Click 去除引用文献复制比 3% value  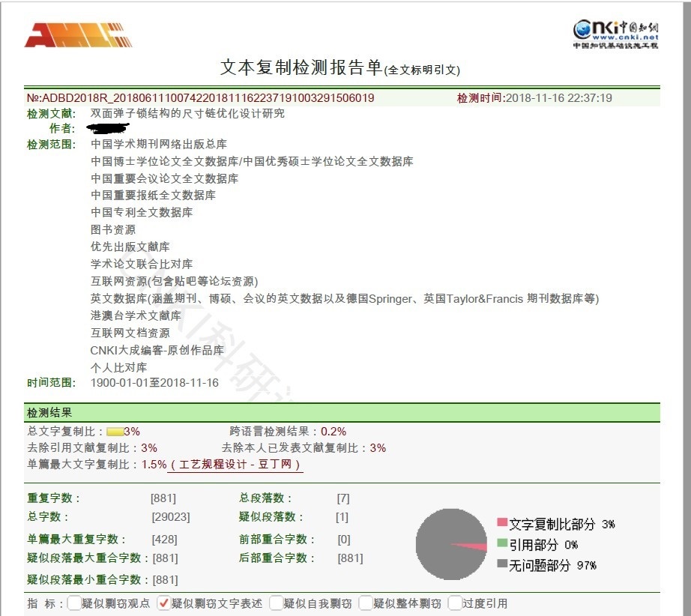pyautogui.click(x=149, y=448)
